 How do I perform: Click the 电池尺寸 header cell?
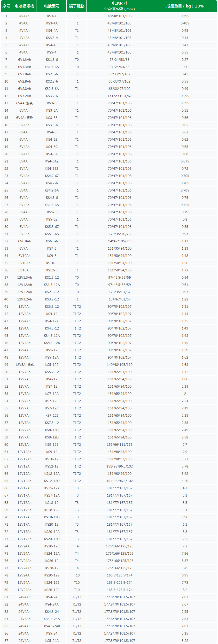point(119,6)
